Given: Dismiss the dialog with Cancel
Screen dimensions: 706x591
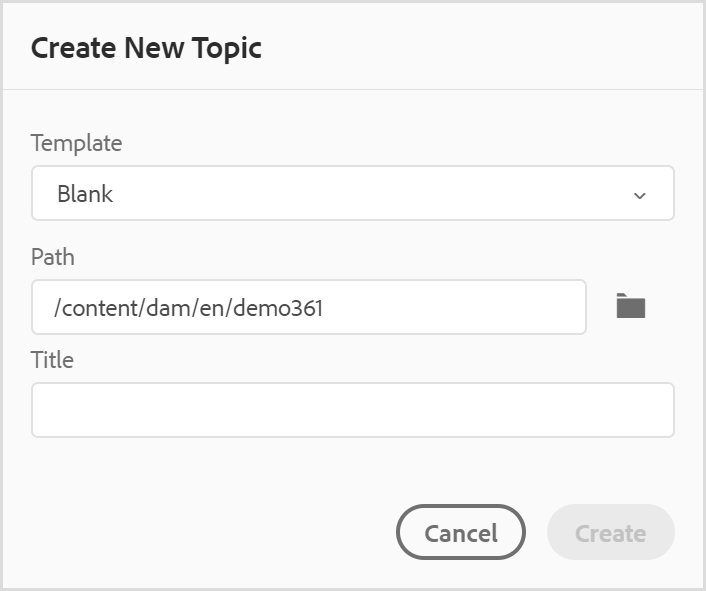Looking at the screenshot, I should point(461,532).
